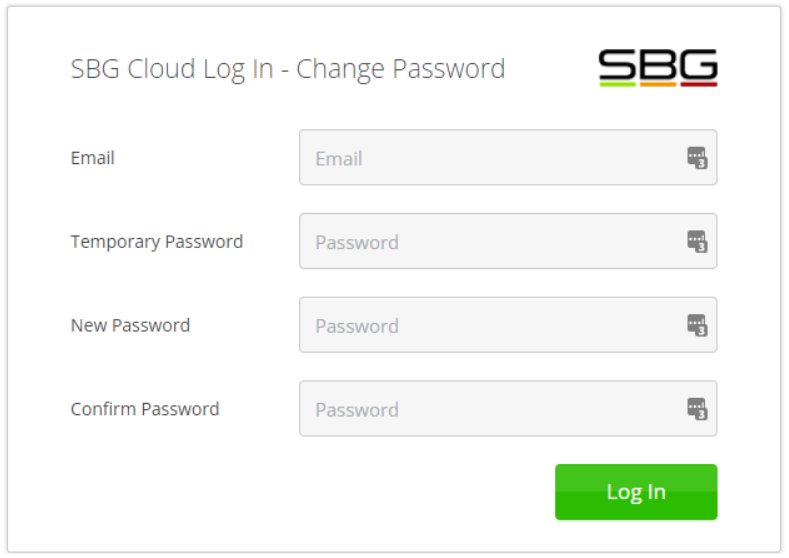This screenshot has height=558, width=789.
Task: Focus the Email input field
Action: [490, 158]
